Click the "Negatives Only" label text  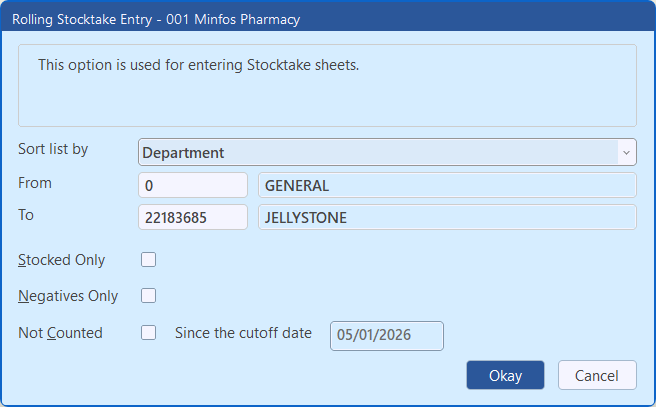tap(67, 296)
